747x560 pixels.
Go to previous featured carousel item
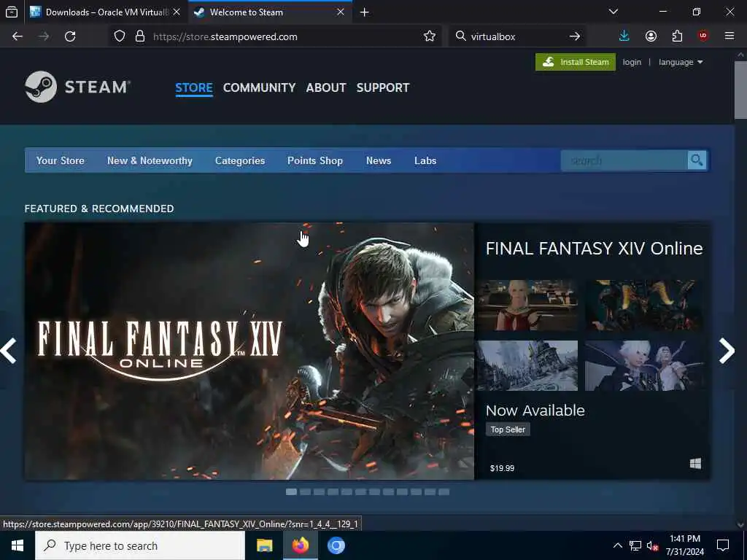point(9,351)
